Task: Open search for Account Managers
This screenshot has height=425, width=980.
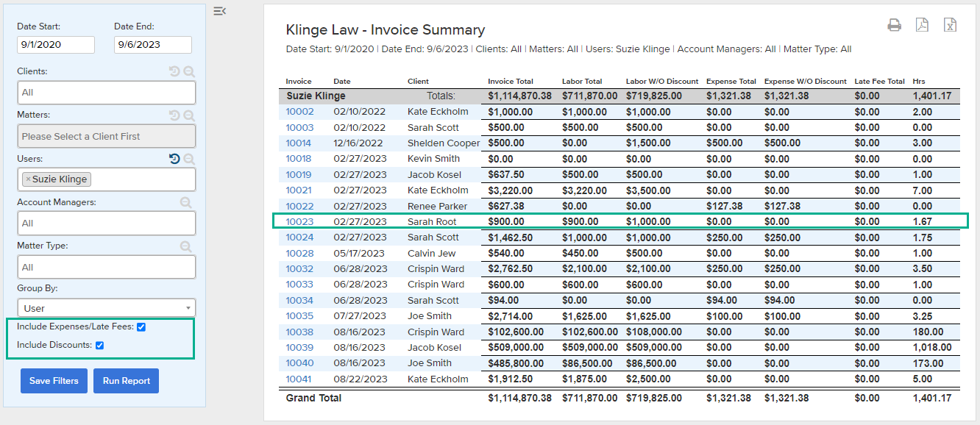Action: 187,202
